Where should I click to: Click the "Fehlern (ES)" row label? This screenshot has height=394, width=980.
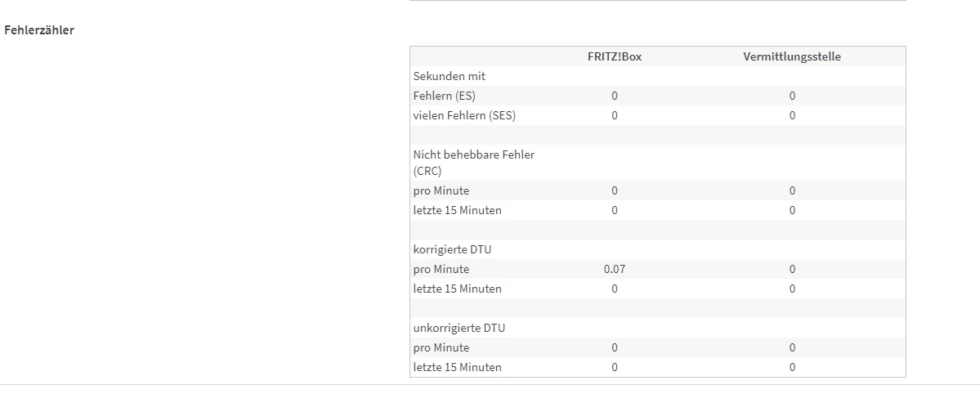pos(444,96)
